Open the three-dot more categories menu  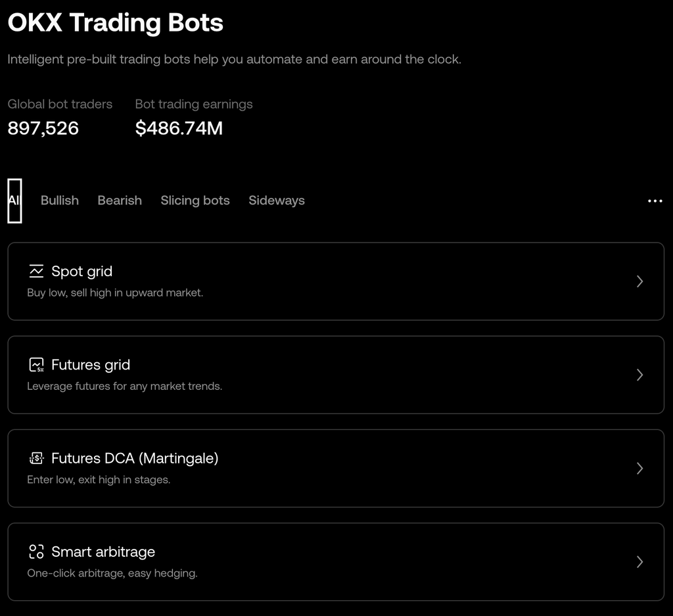point(655,201)
